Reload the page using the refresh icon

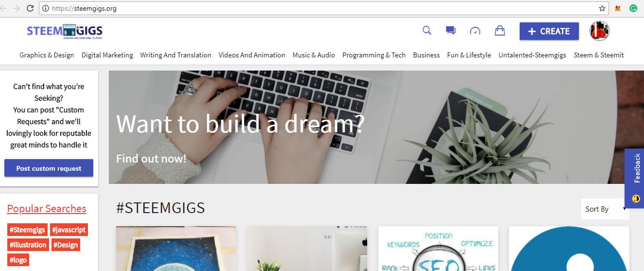click(30, 8)
